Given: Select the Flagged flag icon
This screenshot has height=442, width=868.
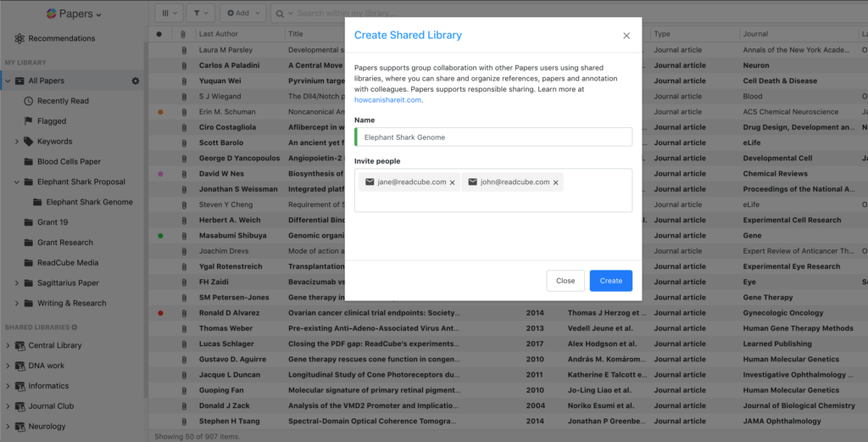Looking at the screenshot, I should click(28, 121).
